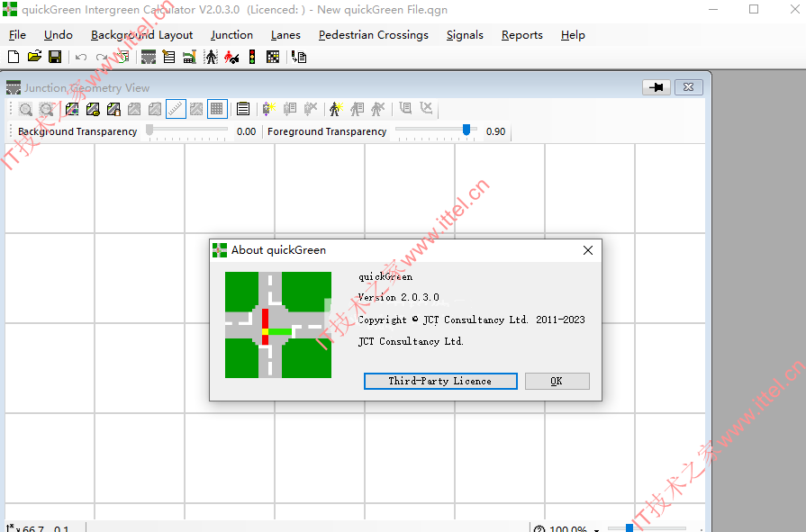Close the Junction Geometry View panel
The height and width of the screenshot is (532, 806).
coord(688,87)
